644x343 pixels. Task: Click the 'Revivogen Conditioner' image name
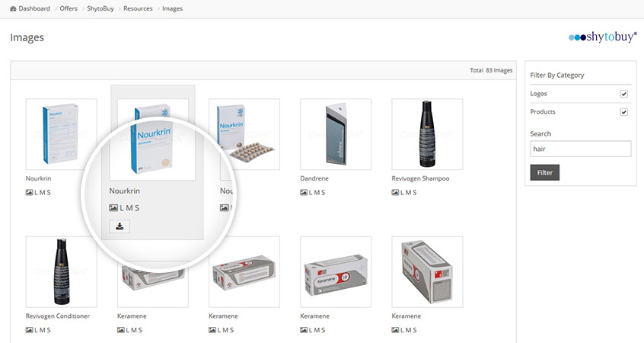(x=58, y=316)
